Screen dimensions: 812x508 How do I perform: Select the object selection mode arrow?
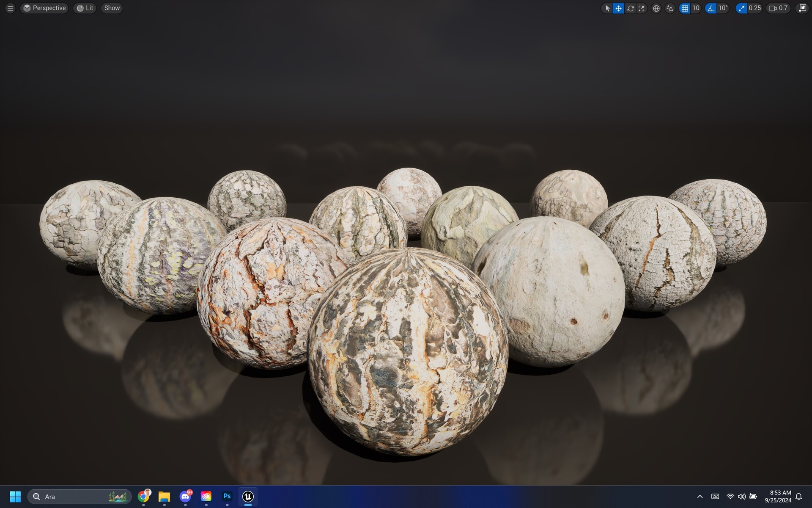(x=607, y=8)
